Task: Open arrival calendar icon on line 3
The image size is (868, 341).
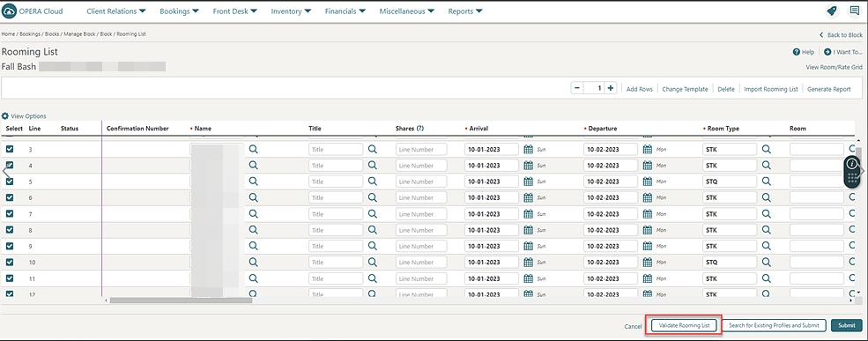Action: click(528, 150)
